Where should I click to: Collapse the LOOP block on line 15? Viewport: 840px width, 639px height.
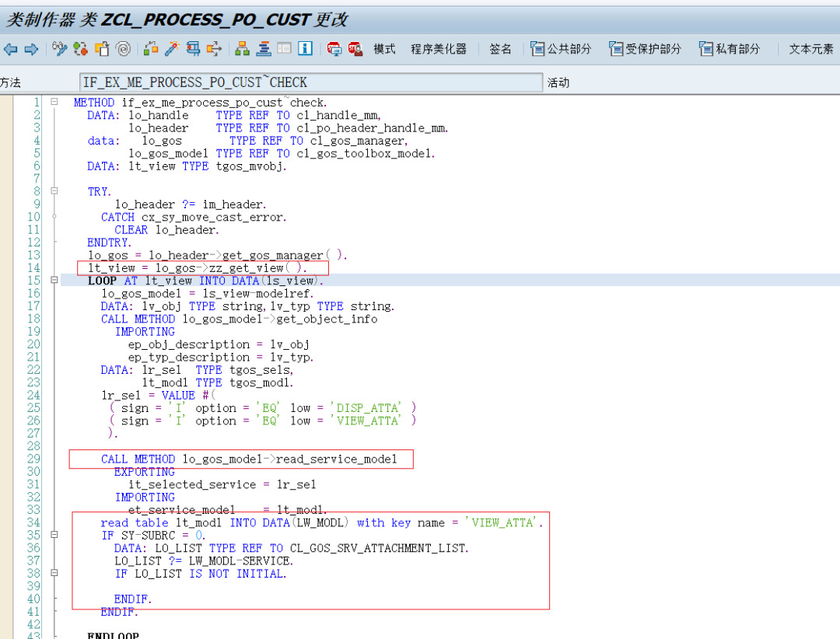54,280
